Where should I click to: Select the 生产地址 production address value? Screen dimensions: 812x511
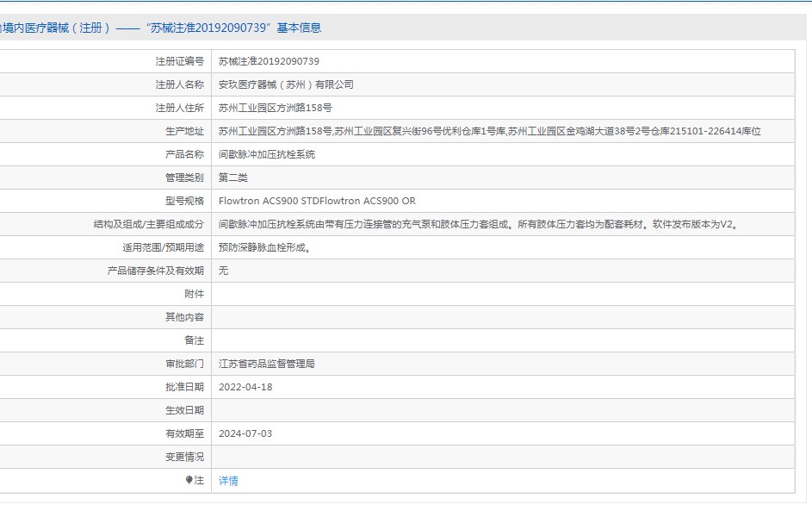point(489,131)
